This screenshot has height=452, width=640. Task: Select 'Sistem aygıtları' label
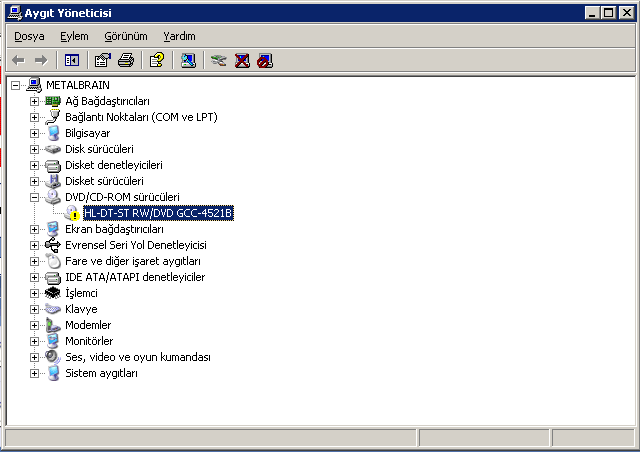[x=102, y=373]
